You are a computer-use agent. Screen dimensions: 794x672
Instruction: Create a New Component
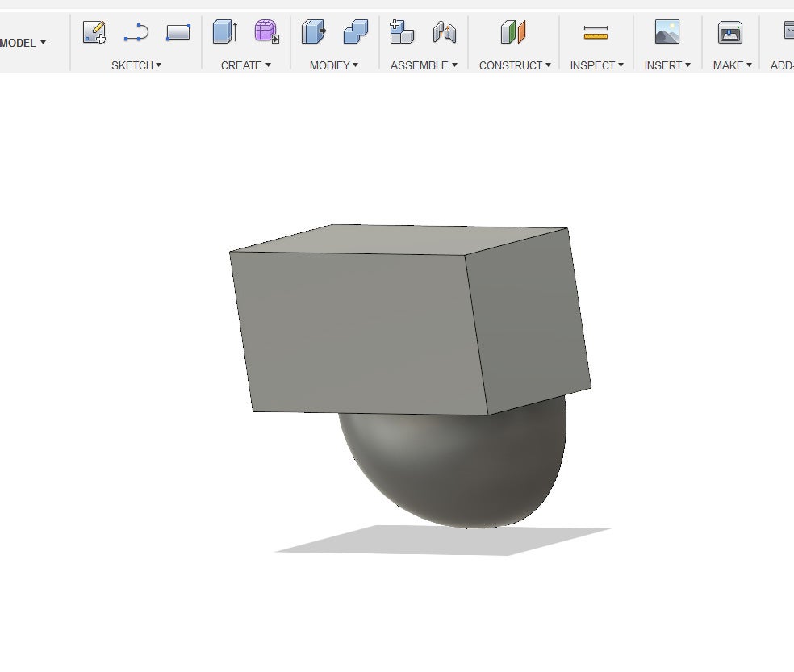point(401,33)
